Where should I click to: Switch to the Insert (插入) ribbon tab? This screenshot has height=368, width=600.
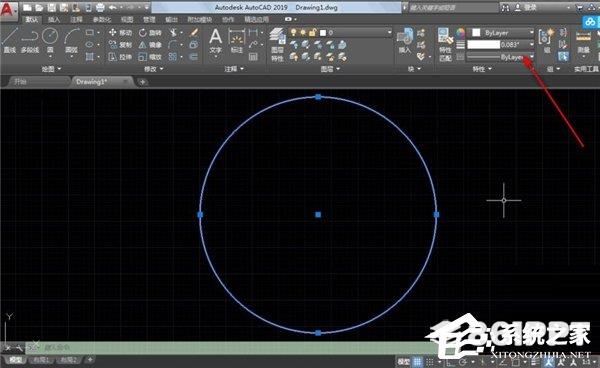(x=54, y=19)
